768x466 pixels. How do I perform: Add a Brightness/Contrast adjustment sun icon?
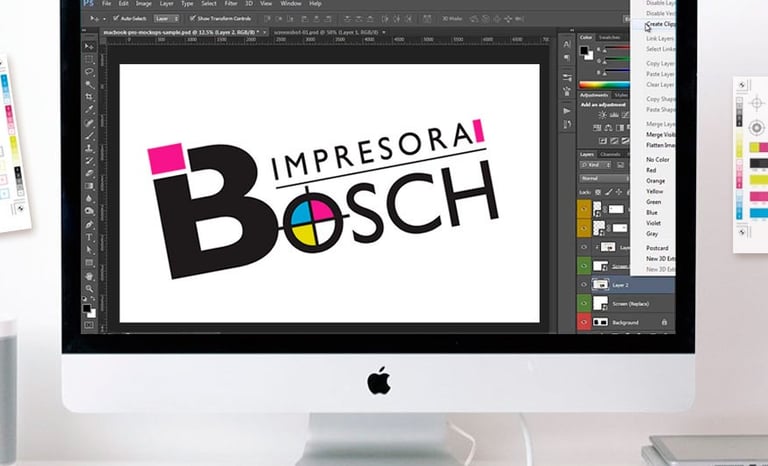(602, 115)
